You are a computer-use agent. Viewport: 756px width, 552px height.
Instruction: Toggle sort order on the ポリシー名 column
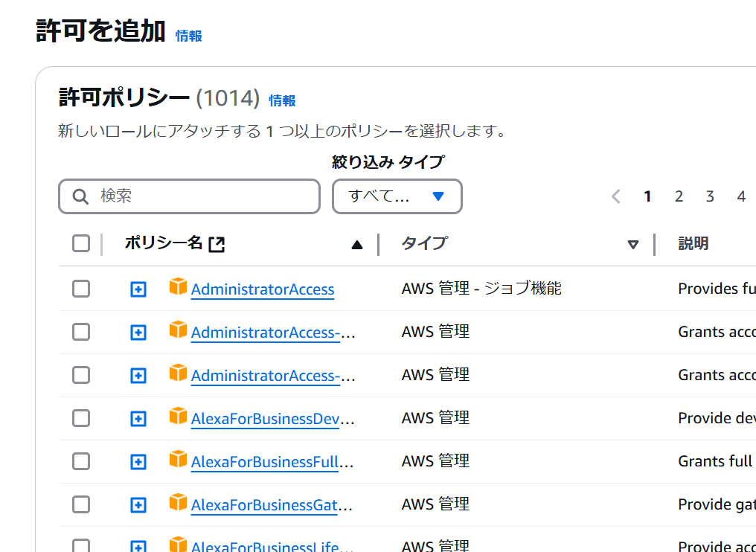coord(356,243)
